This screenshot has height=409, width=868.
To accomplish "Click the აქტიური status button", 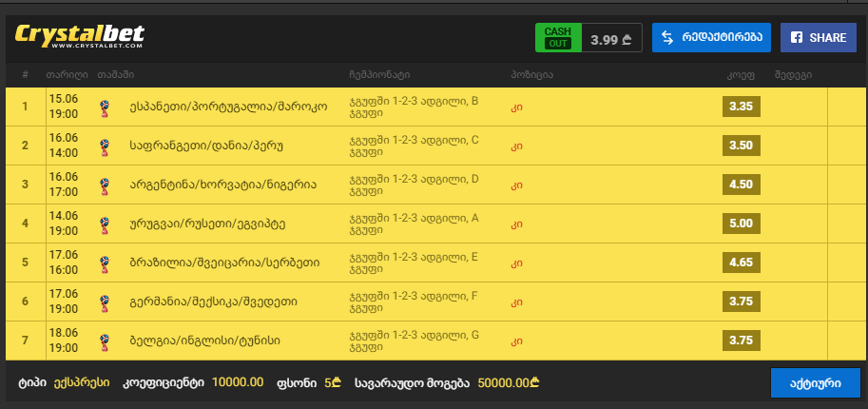I will click(816, 383).
